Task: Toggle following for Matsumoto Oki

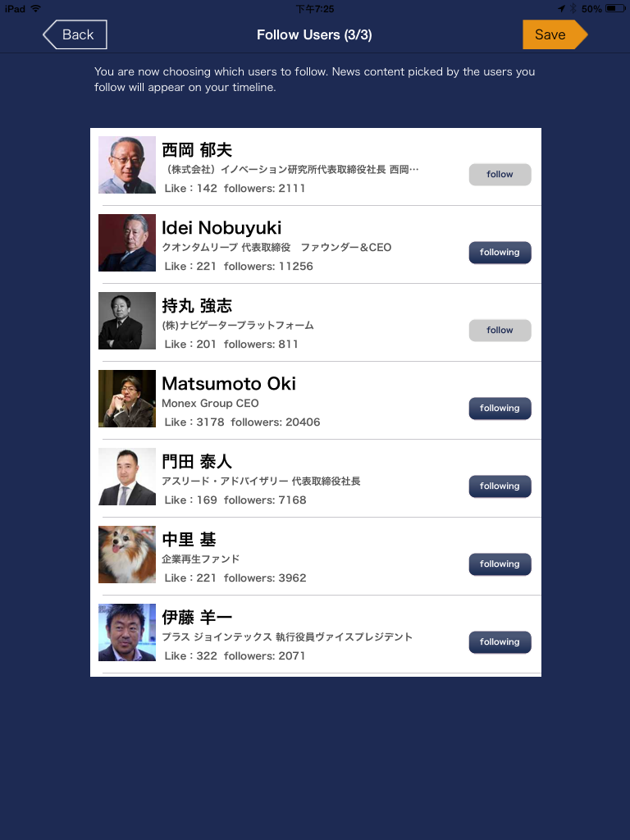Action: coord(500,409)
